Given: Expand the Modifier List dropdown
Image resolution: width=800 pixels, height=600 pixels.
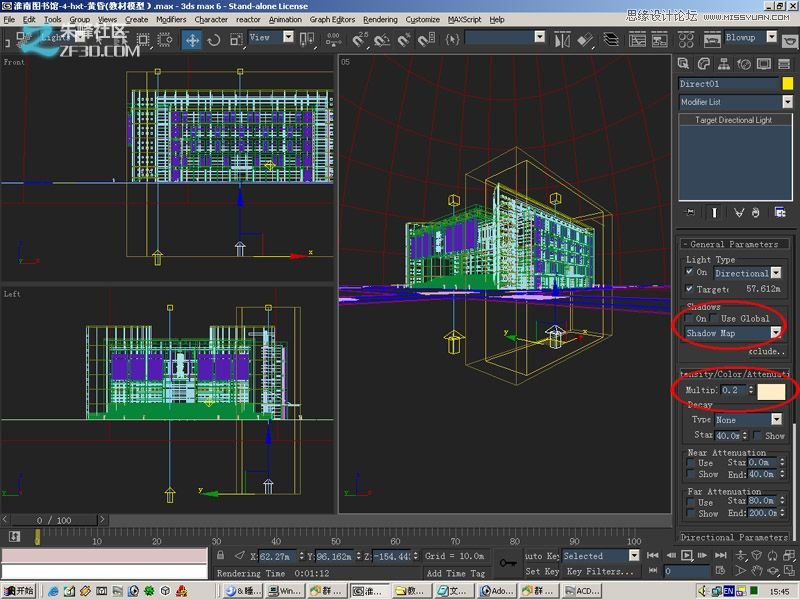Looking at the screenshot, I should pyautogui.click(x=787, y=102).
